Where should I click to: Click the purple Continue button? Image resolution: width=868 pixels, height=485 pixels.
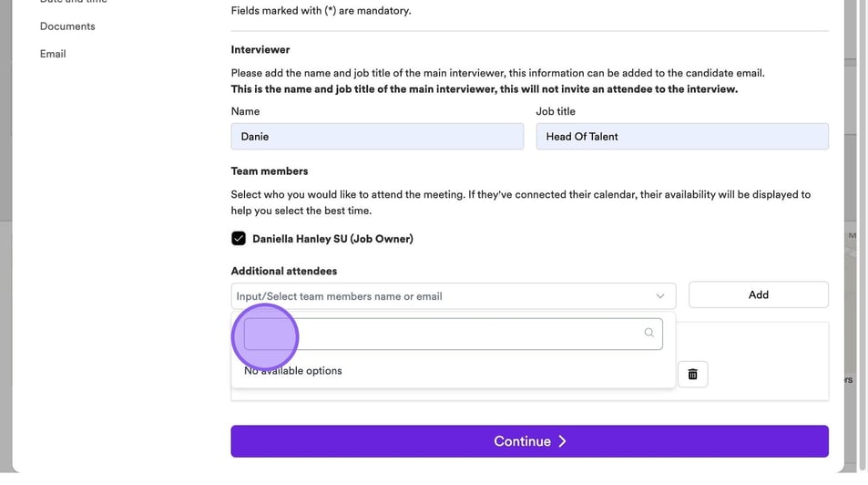529,441
